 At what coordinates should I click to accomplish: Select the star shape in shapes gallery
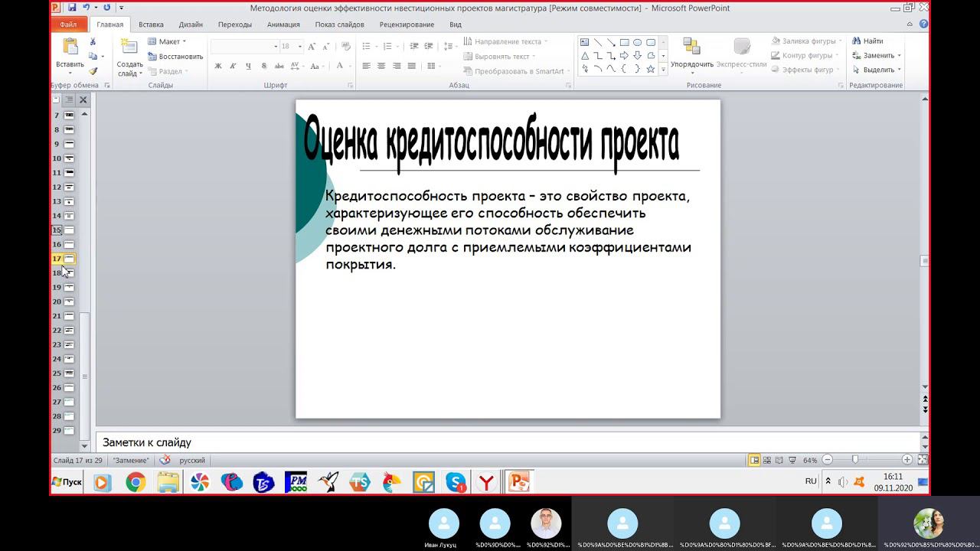pos(651,69)
